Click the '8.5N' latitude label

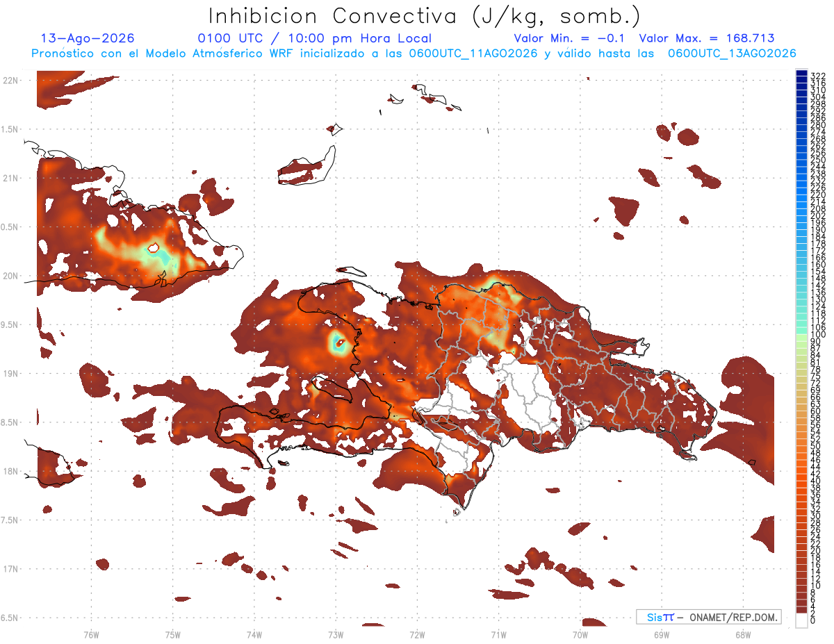pyautogui.click(x=10, y=422)
